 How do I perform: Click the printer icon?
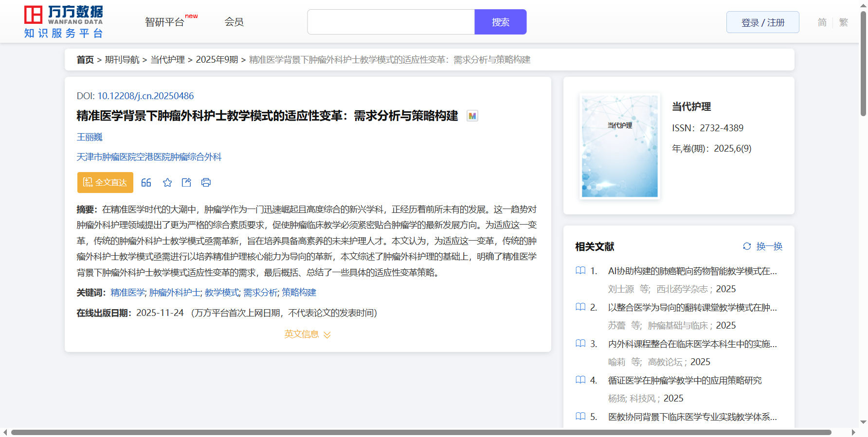tap(206, 182)
